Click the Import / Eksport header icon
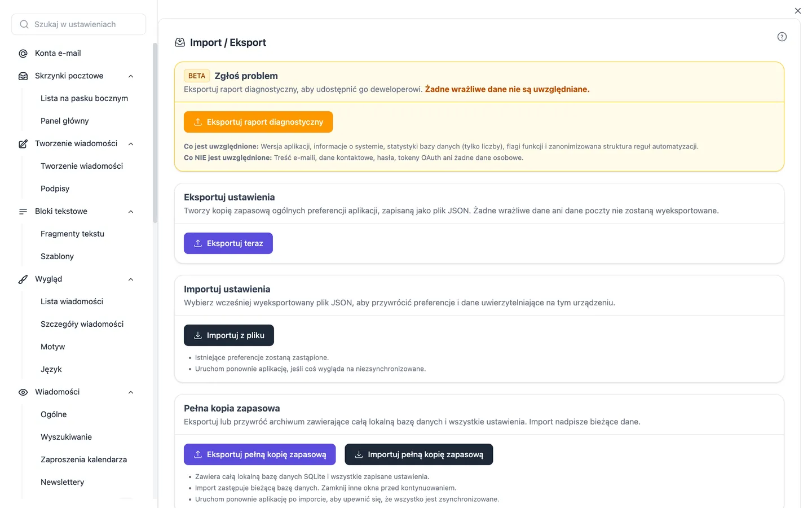This screenshot has height=508, width=812. [180, 42]
